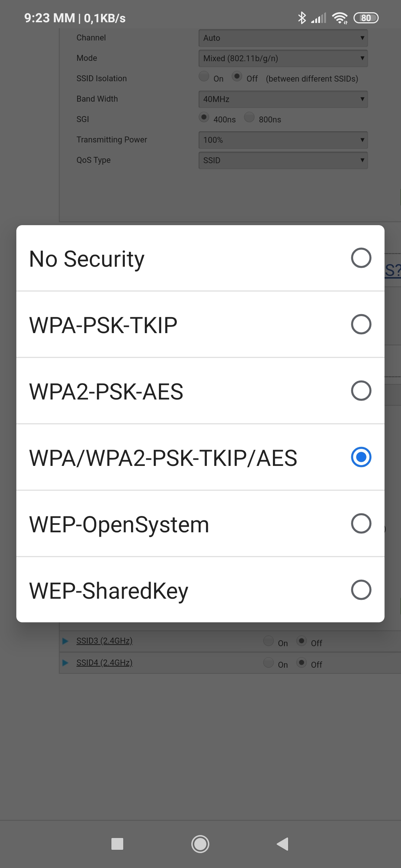Image resolution: width=401 pixels, height=868 pixels.
Task: Select the No Security radio option
Action: click(361, 258)
